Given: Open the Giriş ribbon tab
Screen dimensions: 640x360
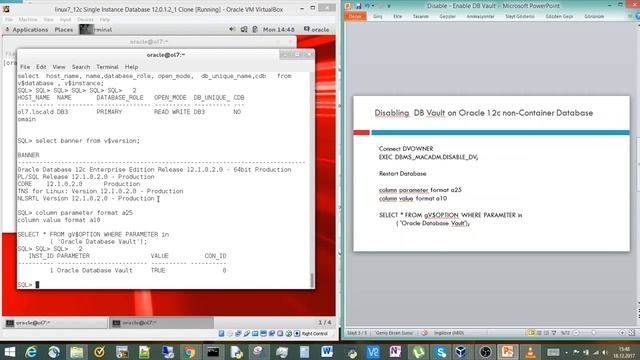Looking at the screenshot, I should click(x=378, y=16).
